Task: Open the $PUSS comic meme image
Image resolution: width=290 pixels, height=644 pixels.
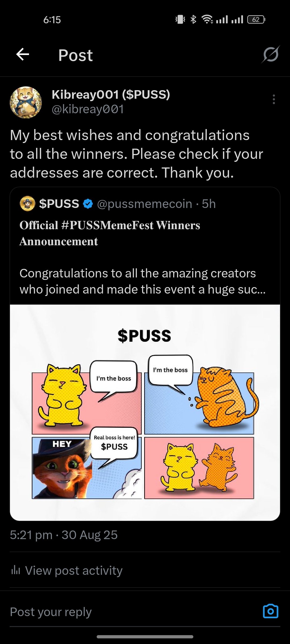Action: [x=145, y=412]
